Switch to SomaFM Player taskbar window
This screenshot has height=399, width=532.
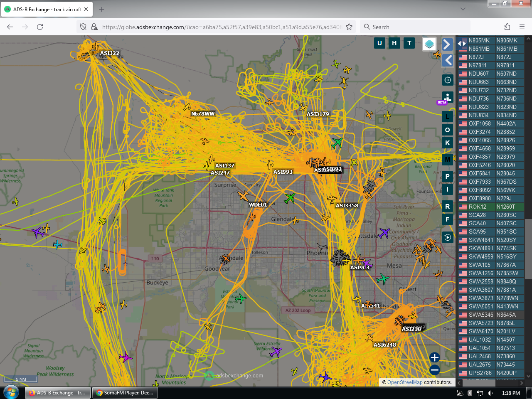(x=125, y=393)
